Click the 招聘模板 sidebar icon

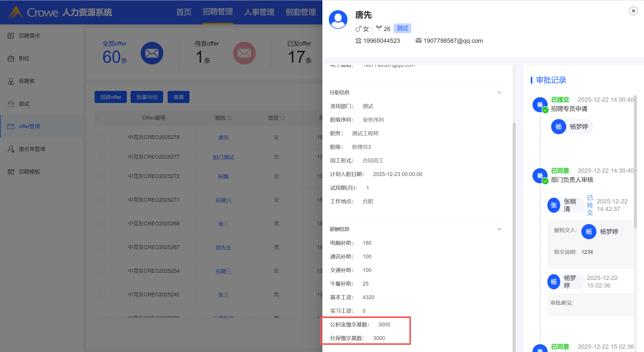11,172
